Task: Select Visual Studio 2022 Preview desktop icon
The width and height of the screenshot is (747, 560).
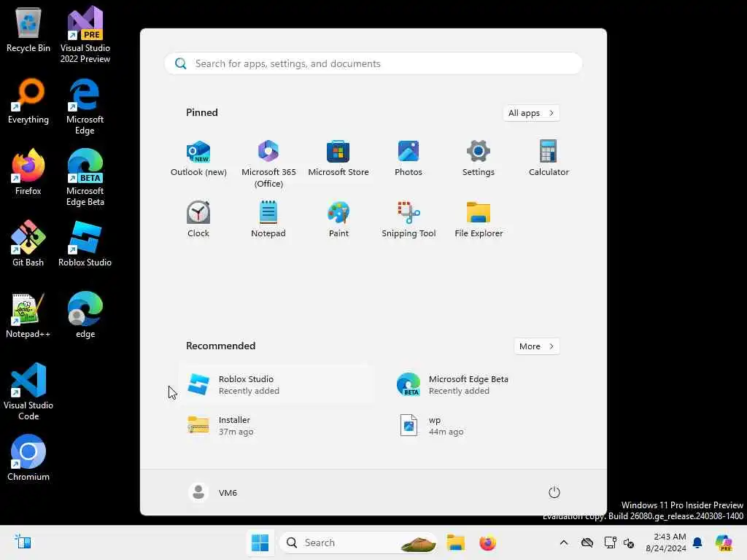Action: point(85,34)
